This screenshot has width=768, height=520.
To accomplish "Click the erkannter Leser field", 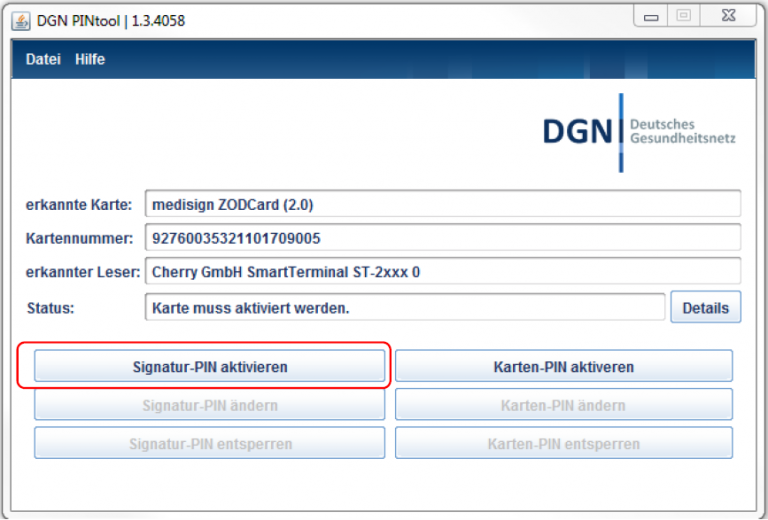I will pos(443,271).
